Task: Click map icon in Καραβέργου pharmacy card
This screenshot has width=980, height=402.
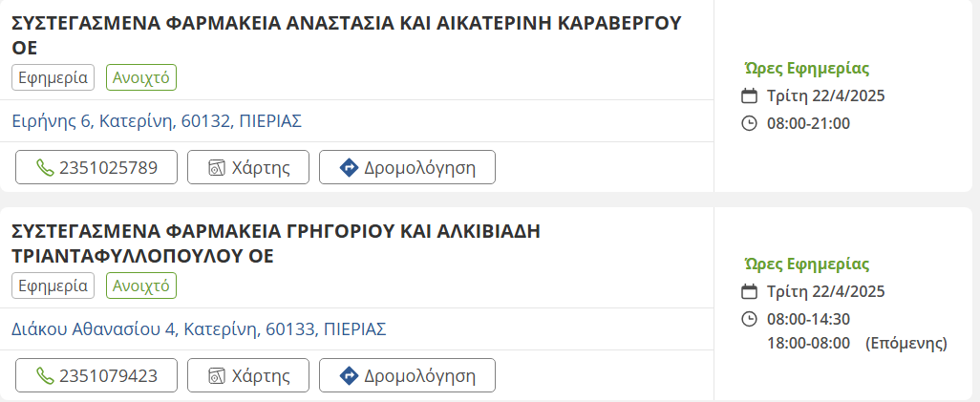Action: [217, 168]
